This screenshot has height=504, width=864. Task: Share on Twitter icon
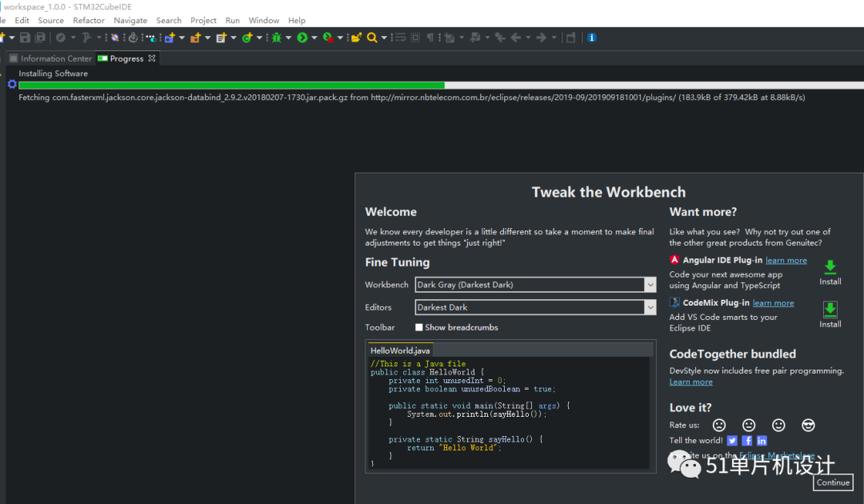pyautogui.click(x=732, y=440)
